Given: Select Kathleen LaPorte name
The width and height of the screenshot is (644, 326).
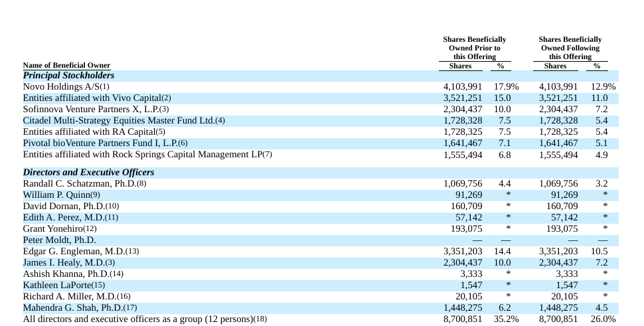Looking at the screenshot, I should 57,285.
